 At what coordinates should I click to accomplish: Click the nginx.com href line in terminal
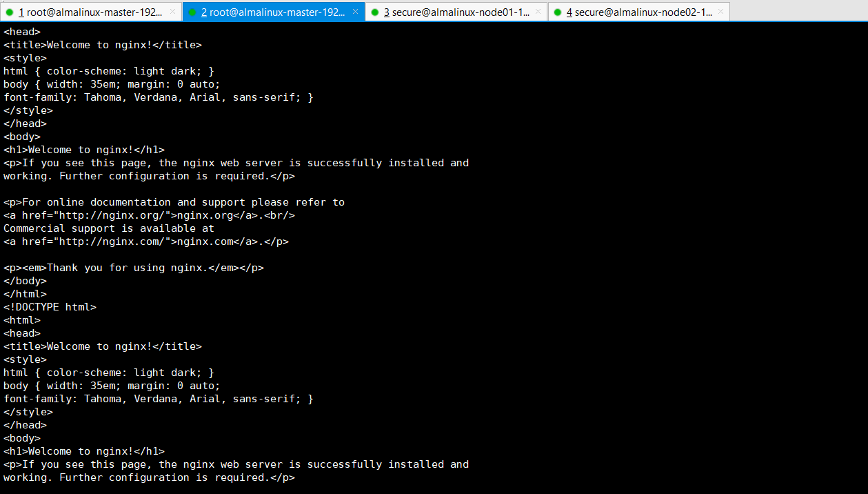(x=146, y=241)
